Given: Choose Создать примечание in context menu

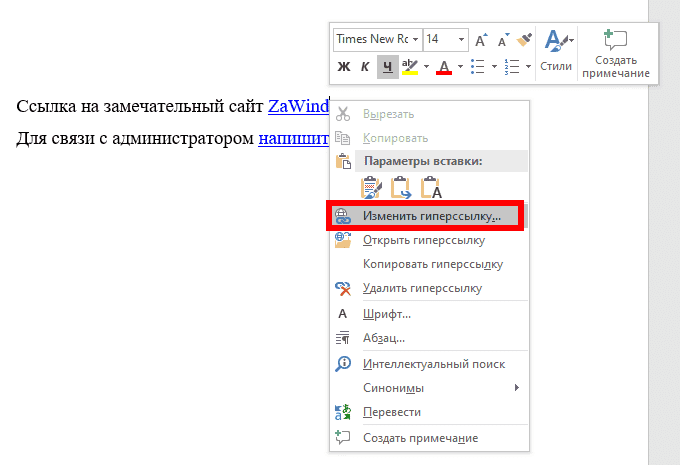Looking at the screenshot, I should tap(420, 438).
